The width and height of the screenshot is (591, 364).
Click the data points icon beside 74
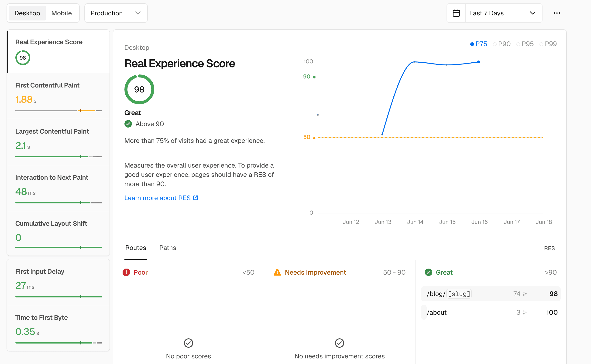point(525,294)
